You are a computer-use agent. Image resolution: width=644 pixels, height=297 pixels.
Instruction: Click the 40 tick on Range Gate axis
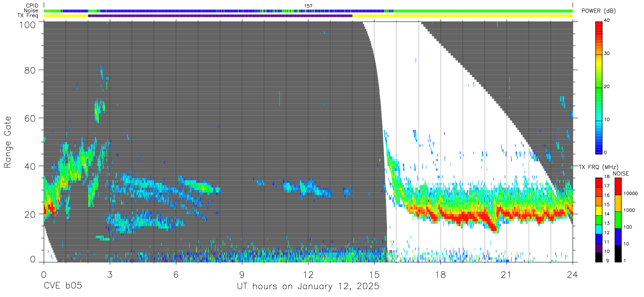pyautogui.click(x=30, y=166)
